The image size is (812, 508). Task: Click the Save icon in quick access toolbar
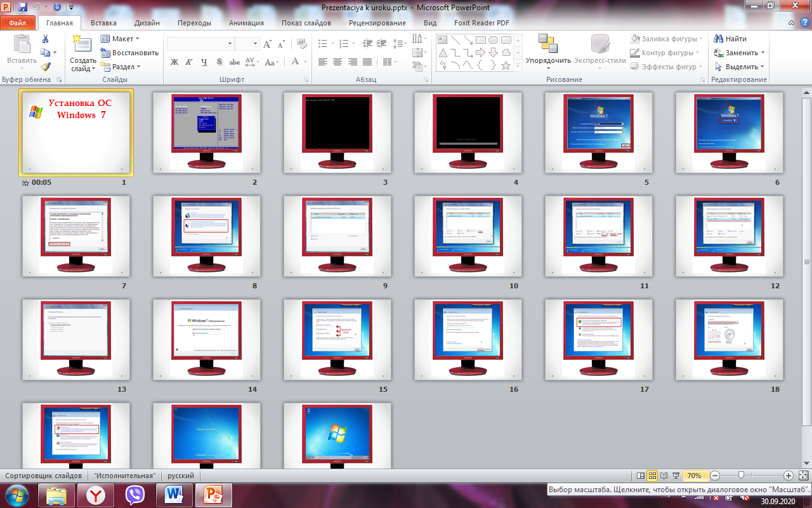[x=23, y=8]
